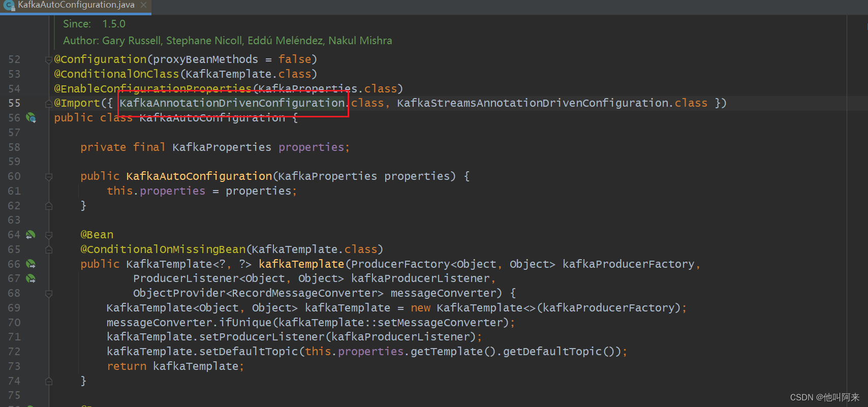Click the Author line in the rendered Javadoc
Viewport: 868px width, 407px height.
point(228,41)
